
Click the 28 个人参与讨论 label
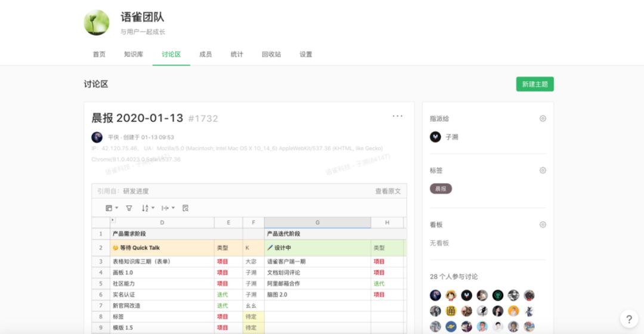(x=453, y=277)
